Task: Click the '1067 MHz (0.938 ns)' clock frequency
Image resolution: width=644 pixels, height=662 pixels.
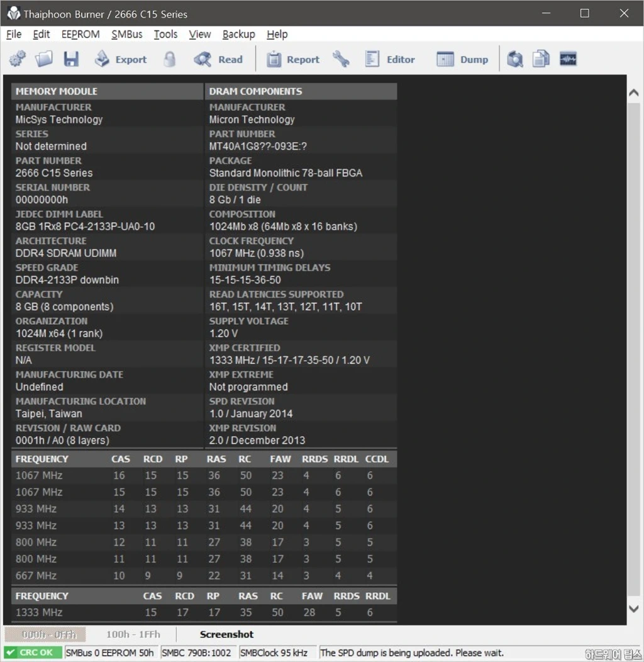Action: [257, 253]
